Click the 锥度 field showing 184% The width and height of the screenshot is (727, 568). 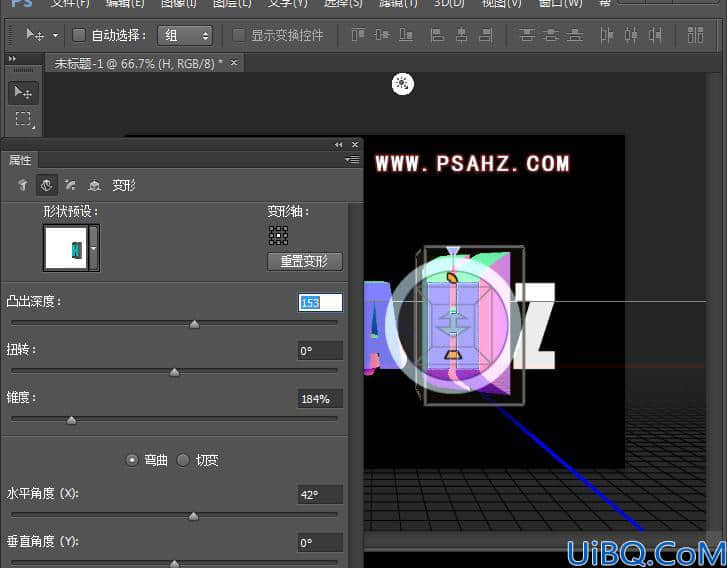(x=320, y=399)
